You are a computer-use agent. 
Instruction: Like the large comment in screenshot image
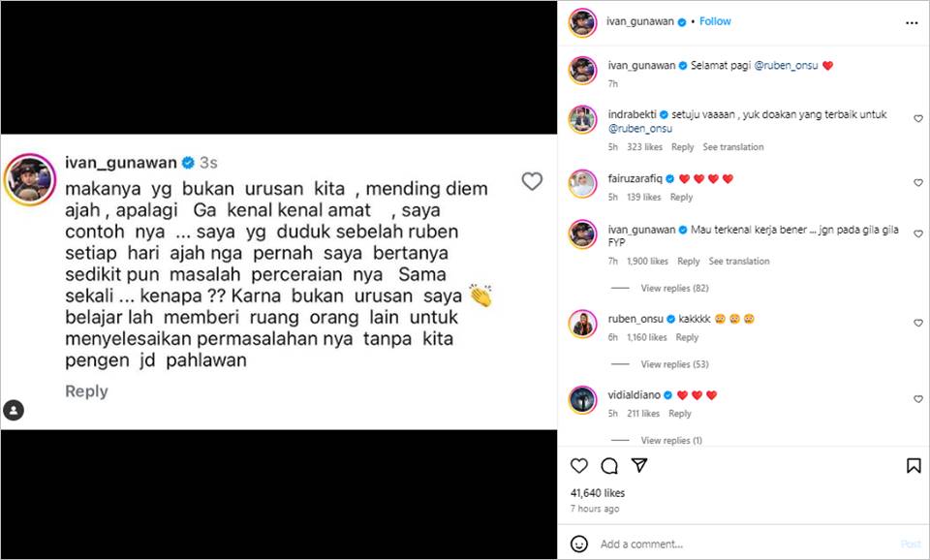tap(532, 181)
